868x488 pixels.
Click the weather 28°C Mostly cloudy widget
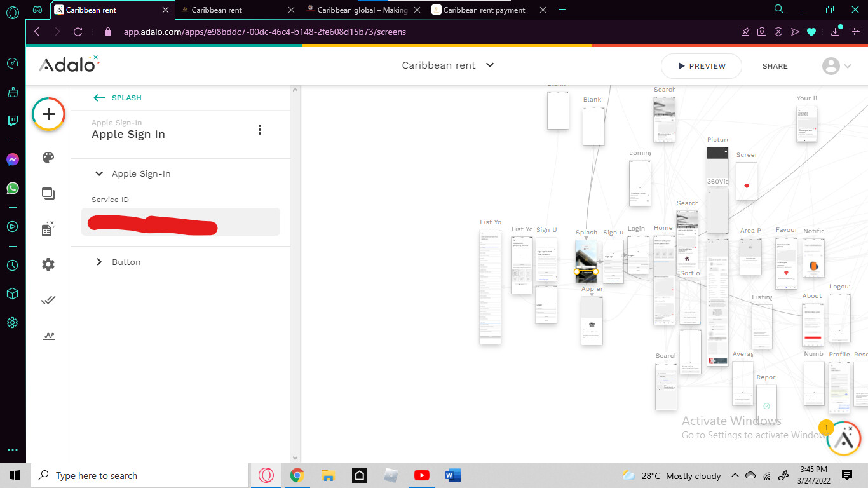(x=671, y=475)
